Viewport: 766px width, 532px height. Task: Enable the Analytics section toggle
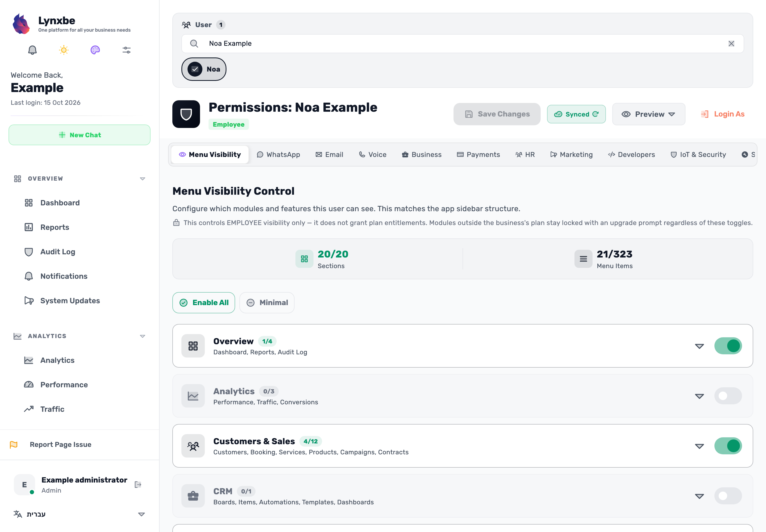tap(728, 396)
